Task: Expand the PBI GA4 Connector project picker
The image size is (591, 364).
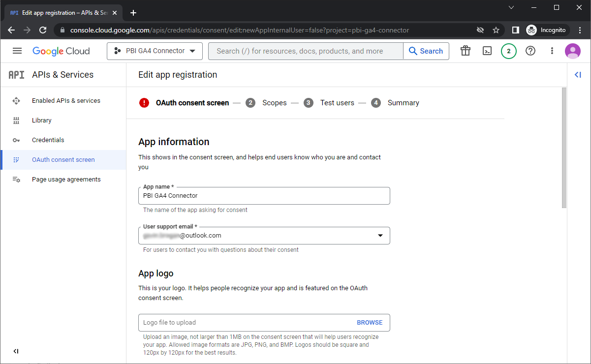Action: pos(155,51)
